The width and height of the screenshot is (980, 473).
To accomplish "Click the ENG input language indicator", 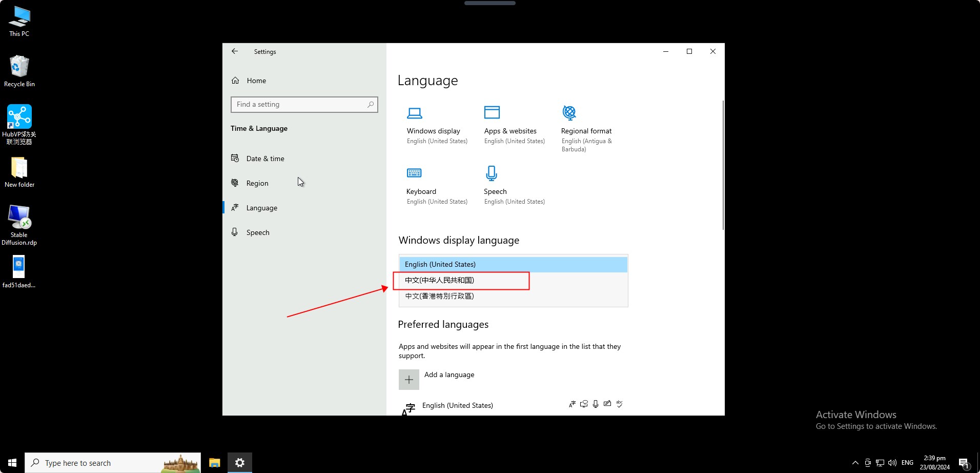I will point(907,463).
